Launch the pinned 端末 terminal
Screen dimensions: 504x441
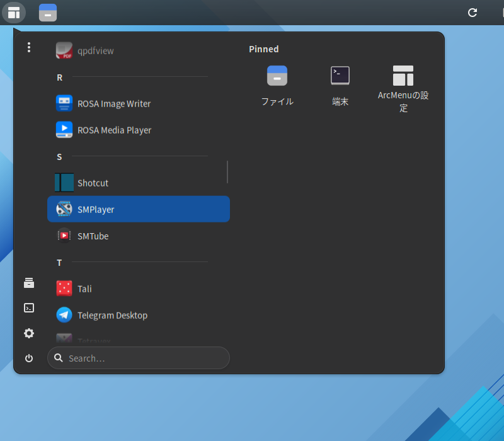[x=340, y=86]
